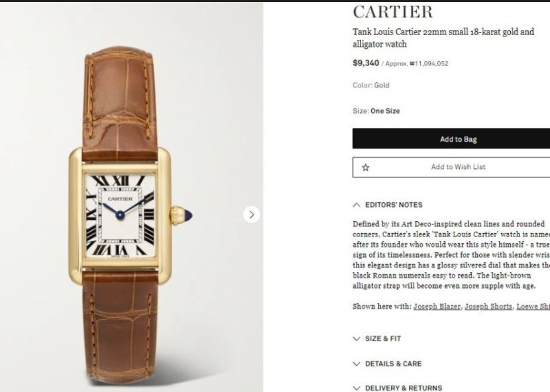The image size is (550, 392).
Task: Open the Loewe shirt link
Action: [x=533, y=306]
